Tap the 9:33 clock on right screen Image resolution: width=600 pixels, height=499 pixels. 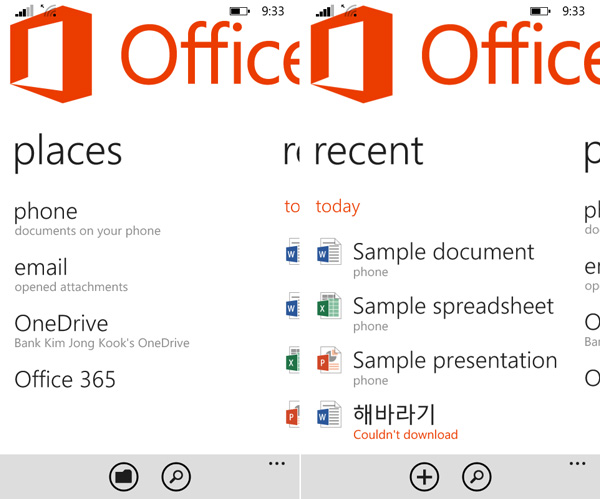tap(574, 11)
